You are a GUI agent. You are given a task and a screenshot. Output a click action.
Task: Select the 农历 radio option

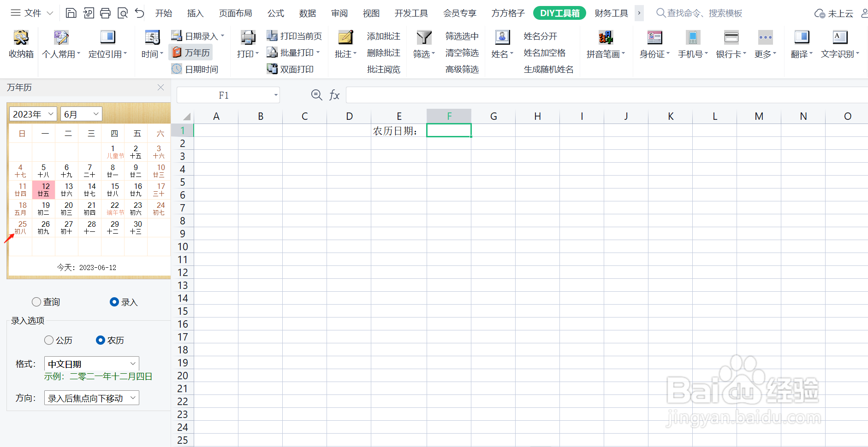[x=100, y=340]
